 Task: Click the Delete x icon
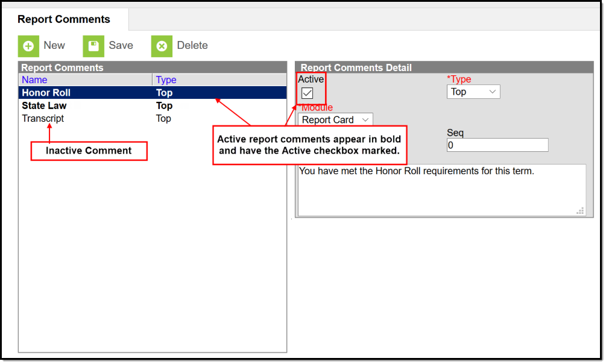tap(162, 46)
